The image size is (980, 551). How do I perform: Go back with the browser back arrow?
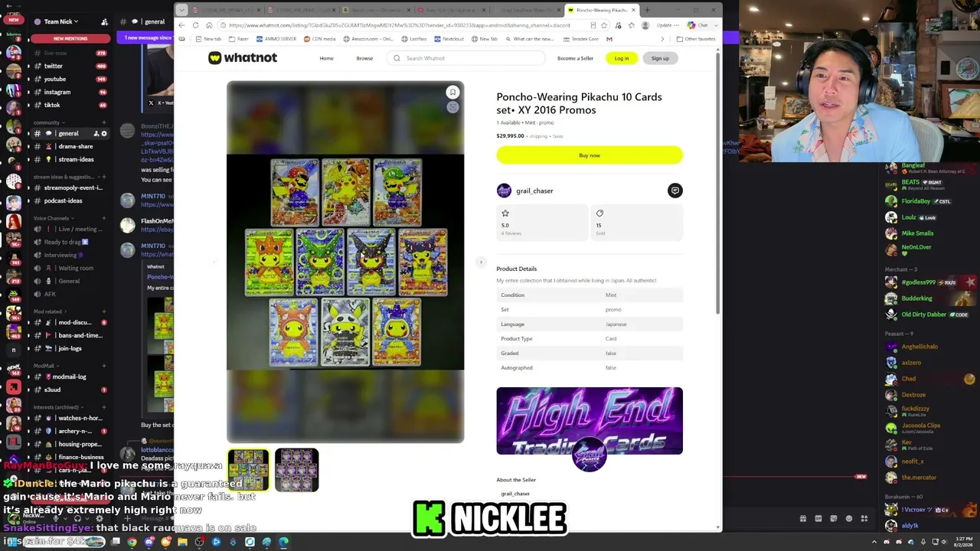(x=181, y=25)
